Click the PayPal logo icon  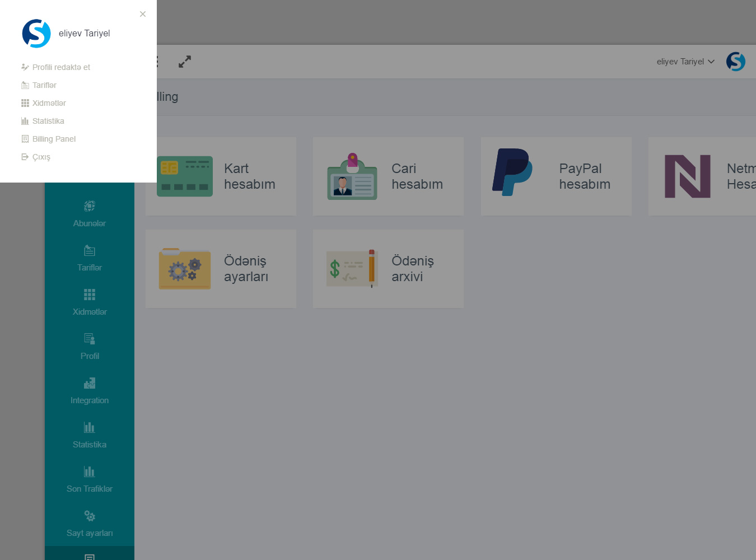coord(512,172)
